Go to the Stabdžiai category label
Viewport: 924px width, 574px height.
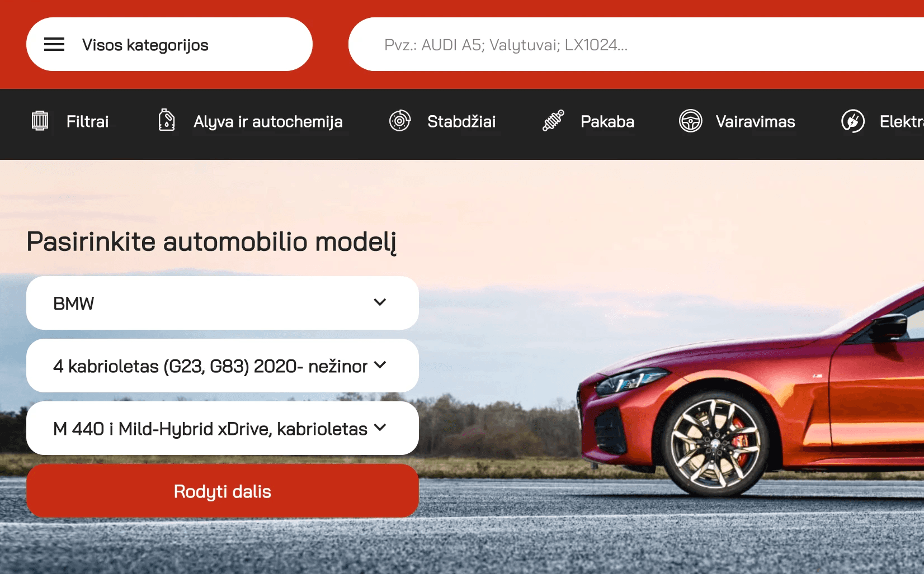461,121
